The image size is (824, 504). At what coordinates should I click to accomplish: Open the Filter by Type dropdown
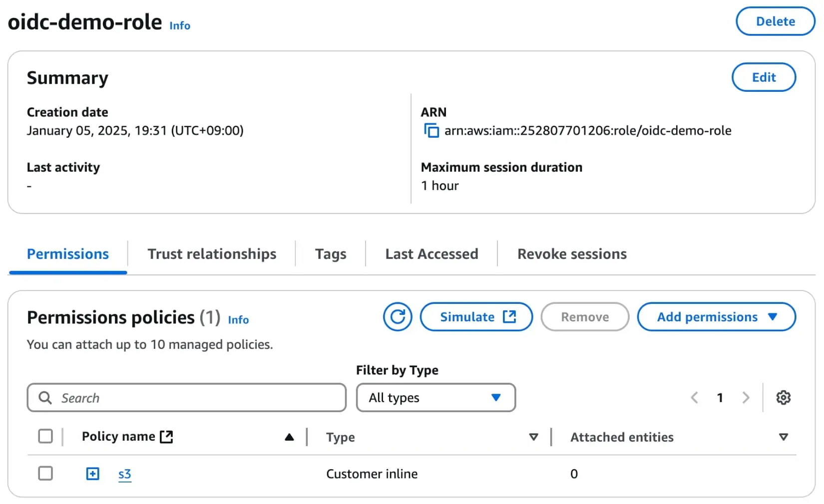pyautogui.click(x=435, y=398)
